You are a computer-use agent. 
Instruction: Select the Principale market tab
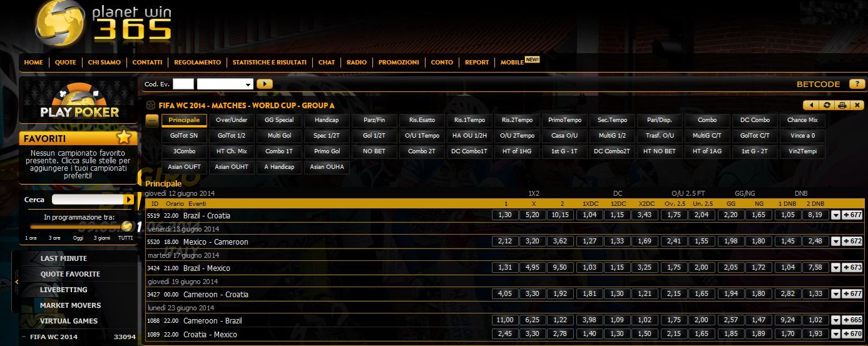click(184, 120)
